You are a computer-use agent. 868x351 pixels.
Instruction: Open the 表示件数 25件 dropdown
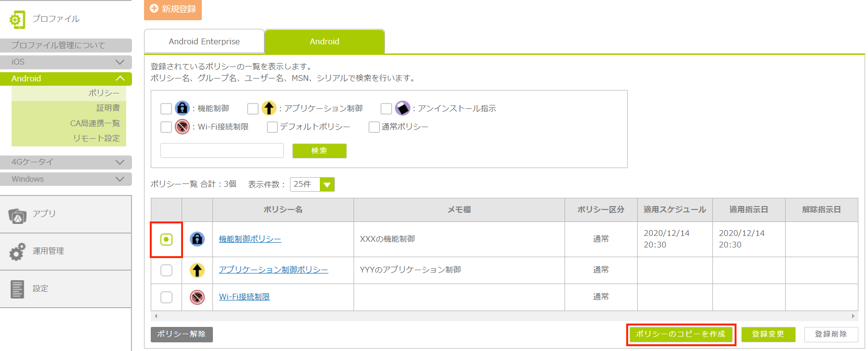pos(327,184)
